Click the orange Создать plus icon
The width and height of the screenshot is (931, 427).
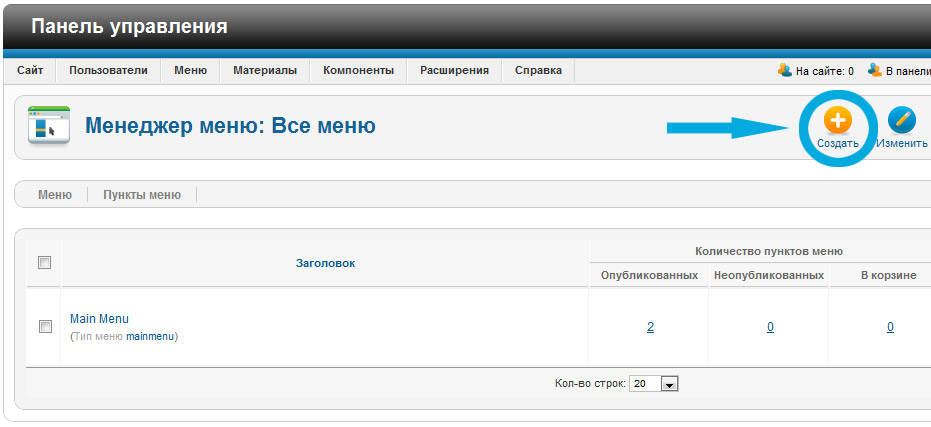click(837, 121)
